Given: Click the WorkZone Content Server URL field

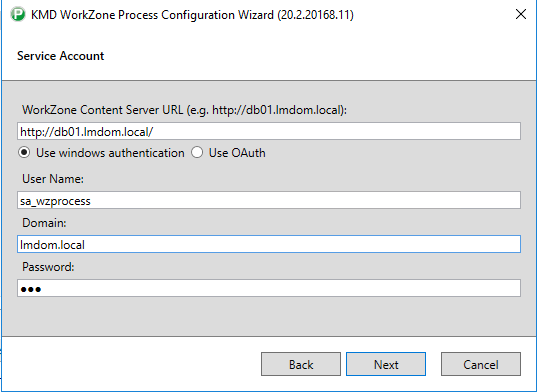Looking at the screenshot, I should click(x=269, y=131).
